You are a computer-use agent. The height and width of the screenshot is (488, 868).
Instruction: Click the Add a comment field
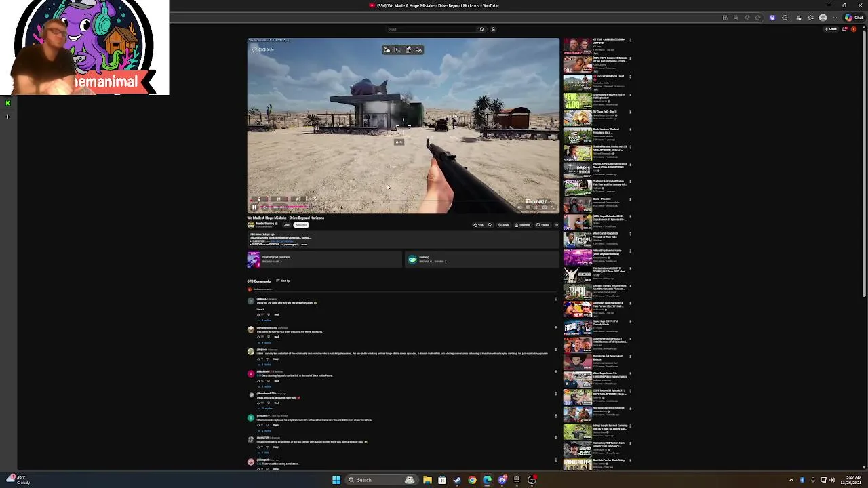coord(403,289)
